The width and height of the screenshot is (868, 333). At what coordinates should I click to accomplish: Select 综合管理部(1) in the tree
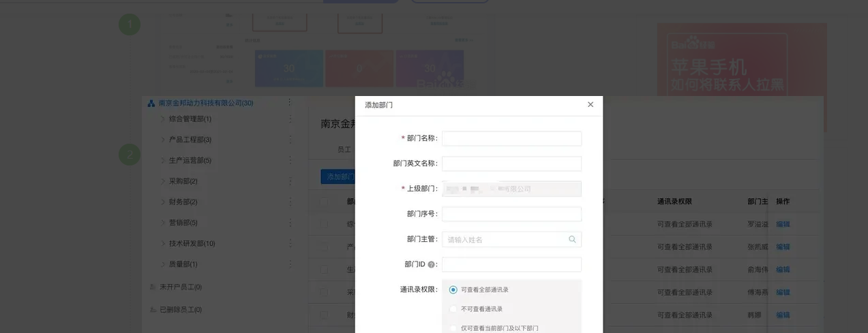coord(190,119)
